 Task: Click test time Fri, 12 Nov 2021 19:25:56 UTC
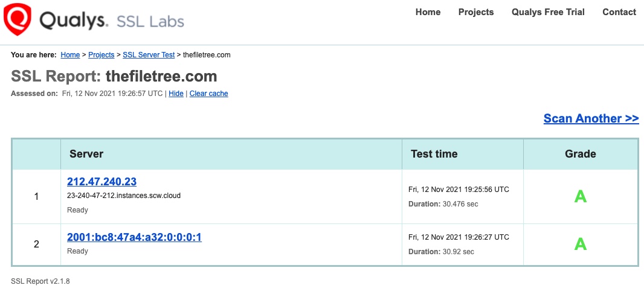(x=459, y=190)
